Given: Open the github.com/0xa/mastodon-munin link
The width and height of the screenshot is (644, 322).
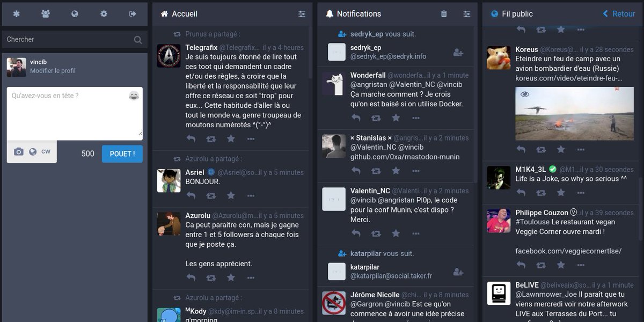Looking at the screenshot, I should pyautogui.click(x=405, y=157).
